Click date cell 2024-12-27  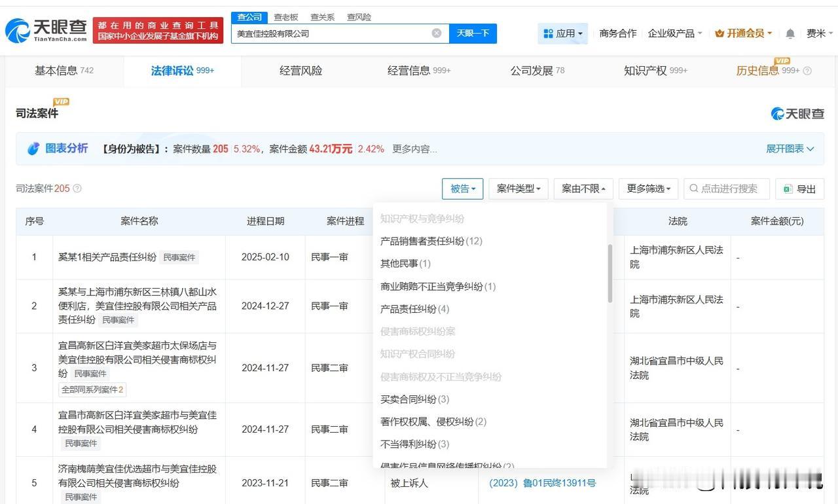point(265,306)
